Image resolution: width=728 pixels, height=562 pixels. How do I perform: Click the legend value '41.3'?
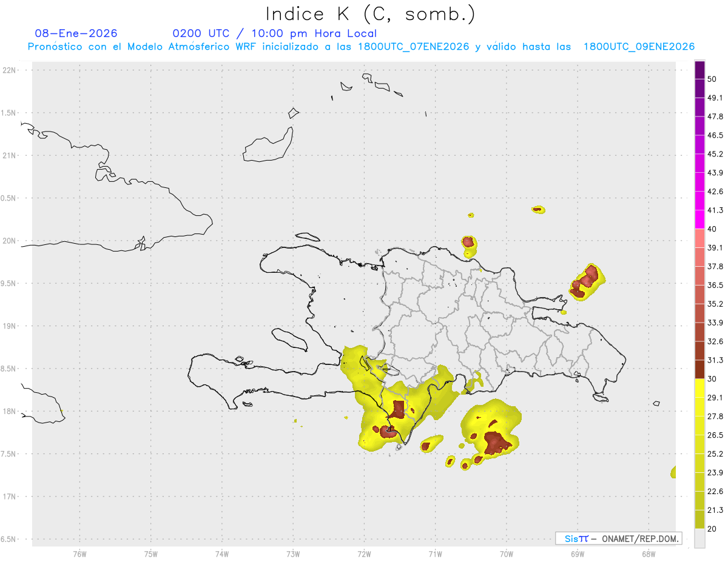(x=715, y=210)
